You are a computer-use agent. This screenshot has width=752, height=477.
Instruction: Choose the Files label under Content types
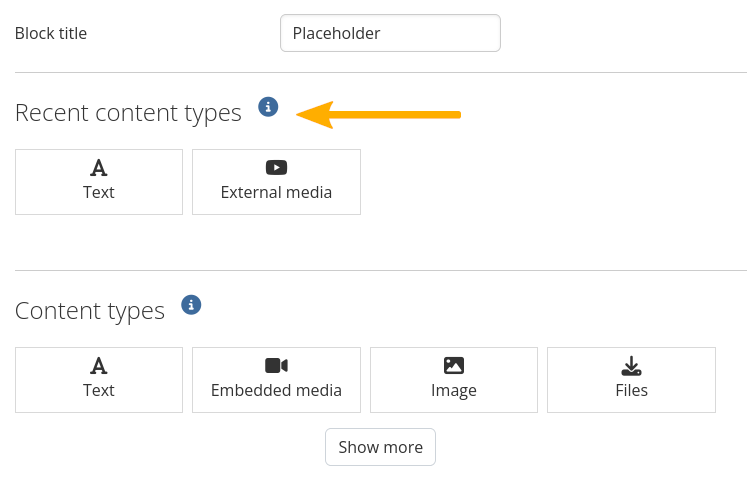(631, 390)
